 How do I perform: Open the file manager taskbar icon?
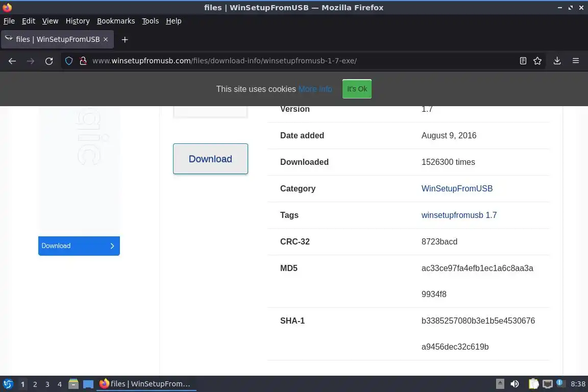tap(73, 384)
